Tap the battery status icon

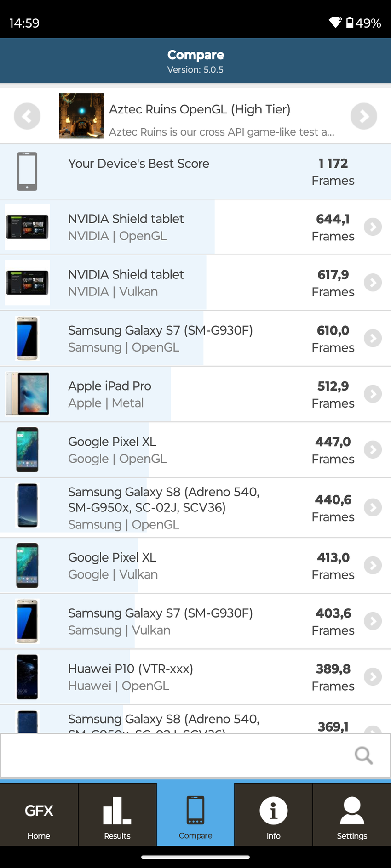point(350,23)
